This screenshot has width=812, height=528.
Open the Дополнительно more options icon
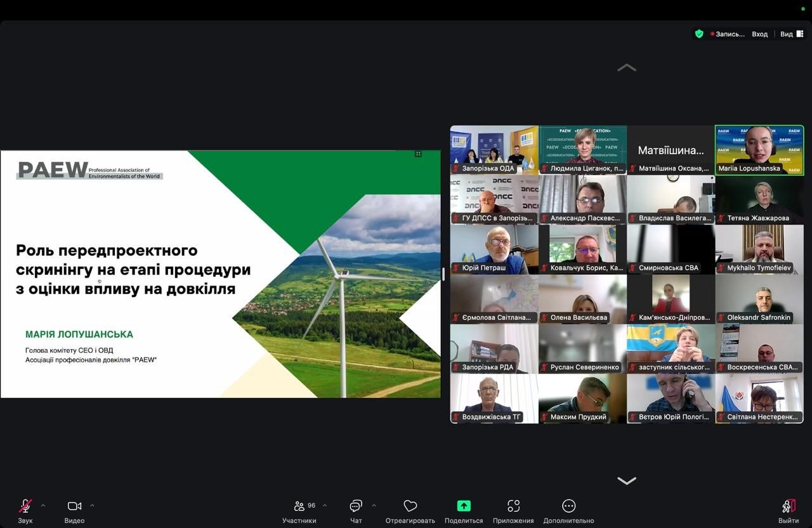click(568, 506)
